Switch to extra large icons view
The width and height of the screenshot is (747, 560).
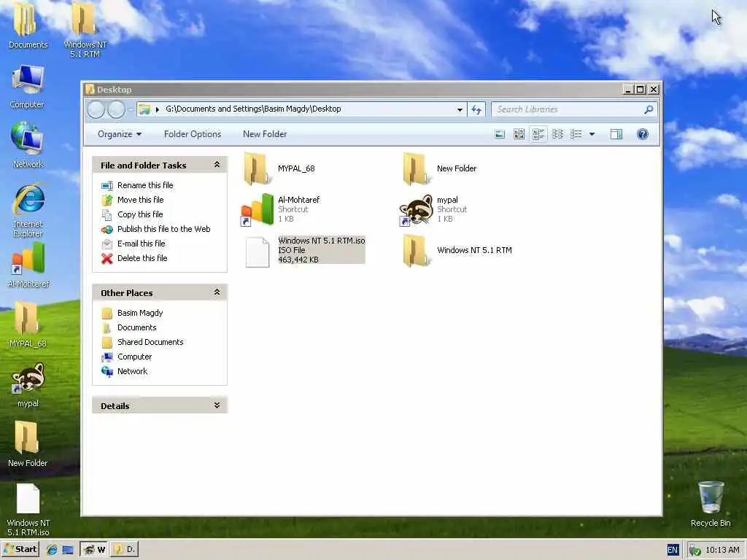pos(499,134)
